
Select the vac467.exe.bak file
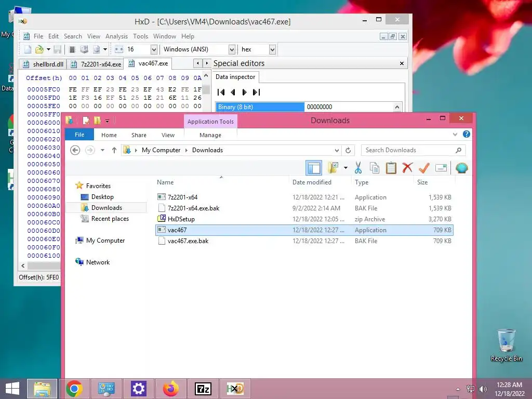(304, 241)
